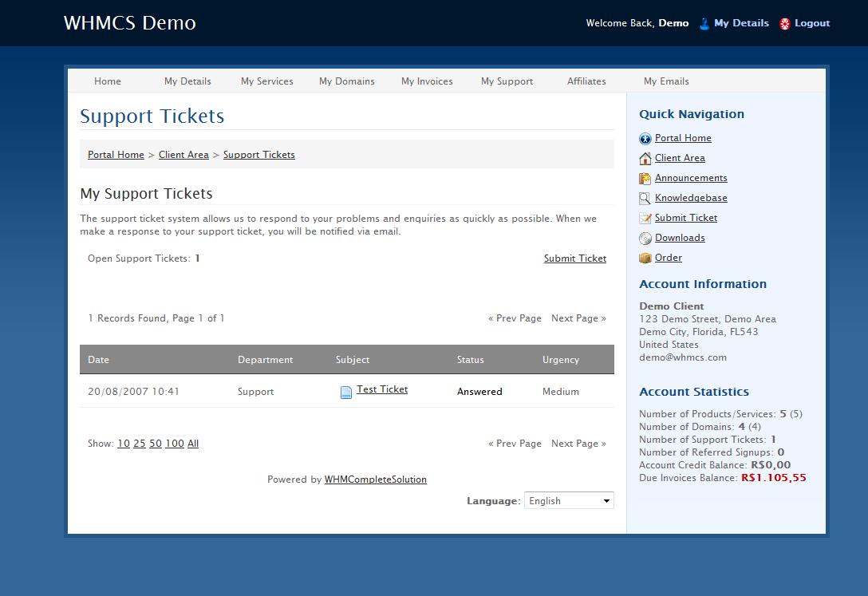Click the WHMCompleteSolution footer link
The width and height of the screenshot is (868, 596).
coord(375,480)
